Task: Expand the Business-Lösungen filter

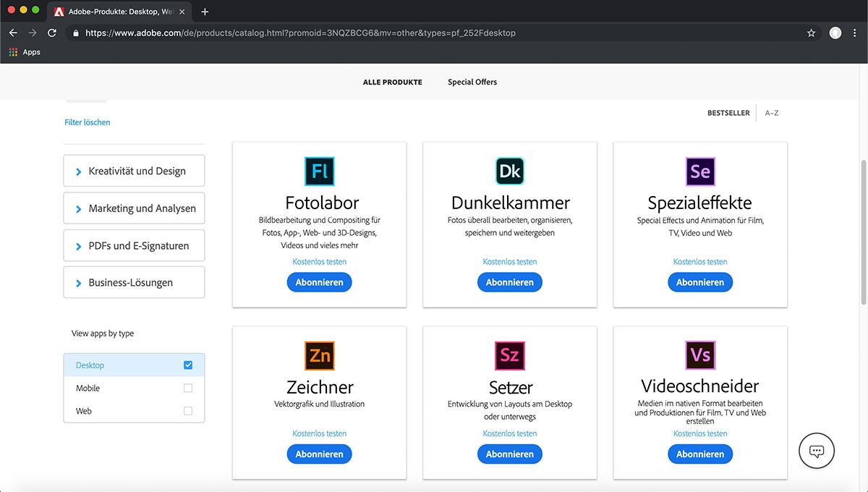Action: point(134,282)
